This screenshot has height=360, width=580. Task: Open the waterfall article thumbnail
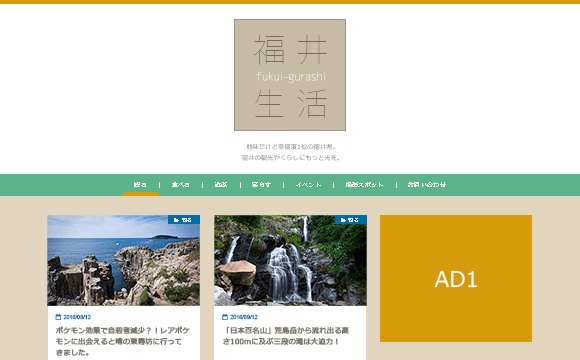point(290,260)
